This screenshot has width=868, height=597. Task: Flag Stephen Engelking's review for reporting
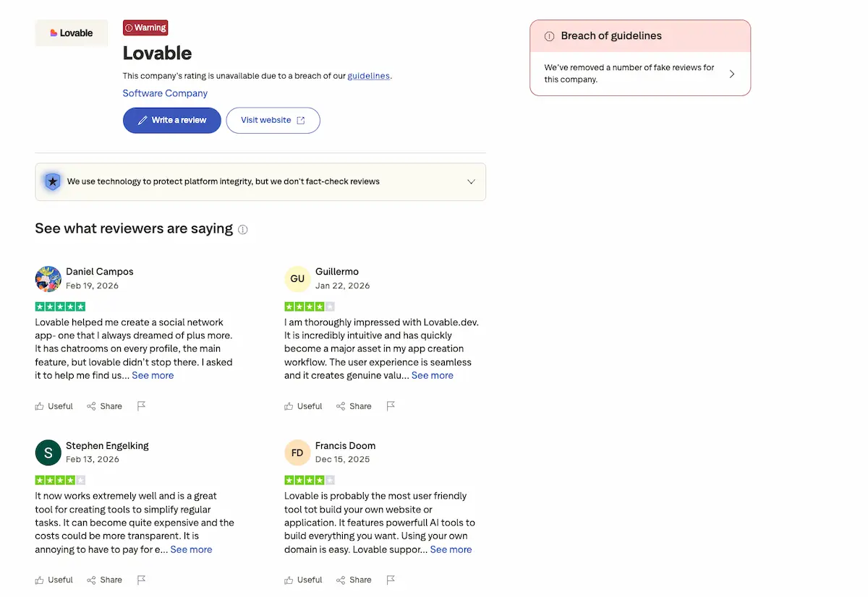click(x=142, y=579)
